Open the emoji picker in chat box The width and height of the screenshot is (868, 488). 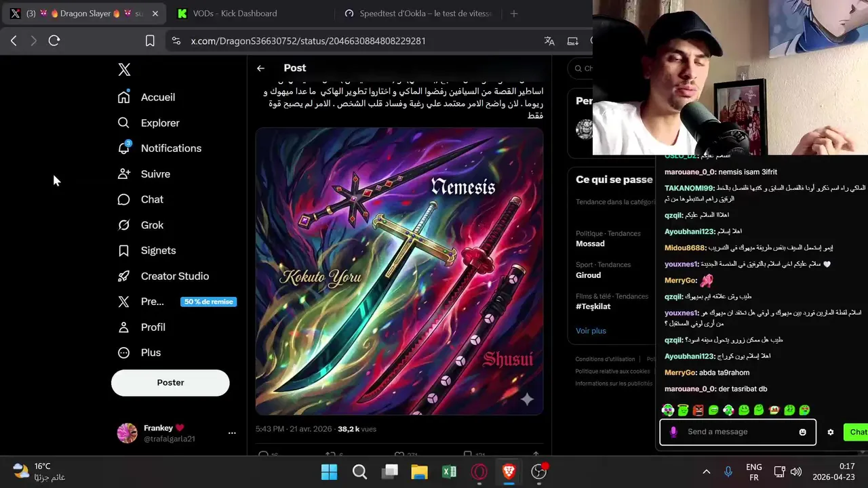click(803, 432)
